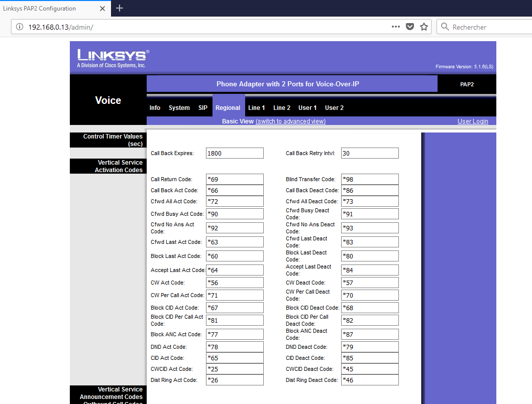Image resolution: width=532 pixels, height=404 pixels.
Task: Select the DND Act Code field
Action: (x=235, y=347)
